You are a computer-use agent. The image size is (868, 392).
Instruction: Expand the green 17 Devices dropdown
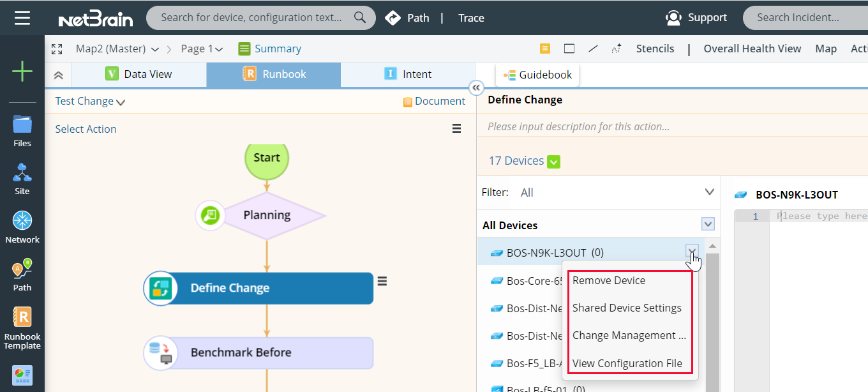tap(553, 162)
